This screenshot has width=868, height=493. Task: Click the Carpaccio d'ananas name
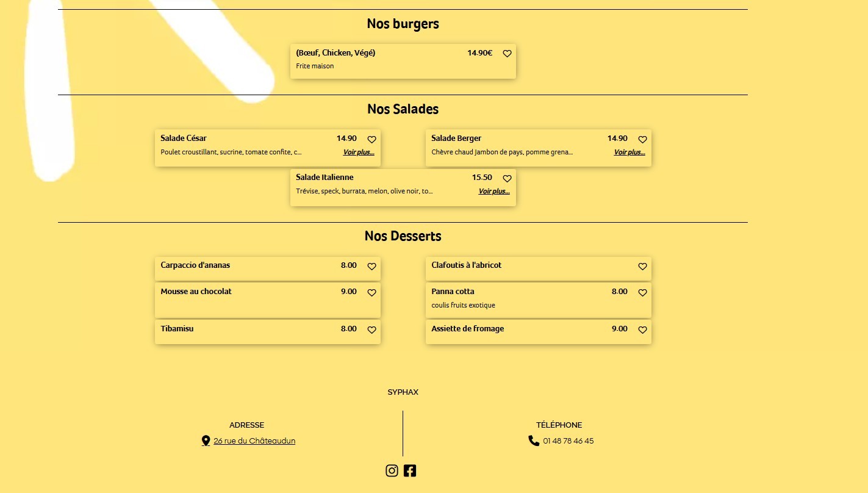tap(195, 265)
